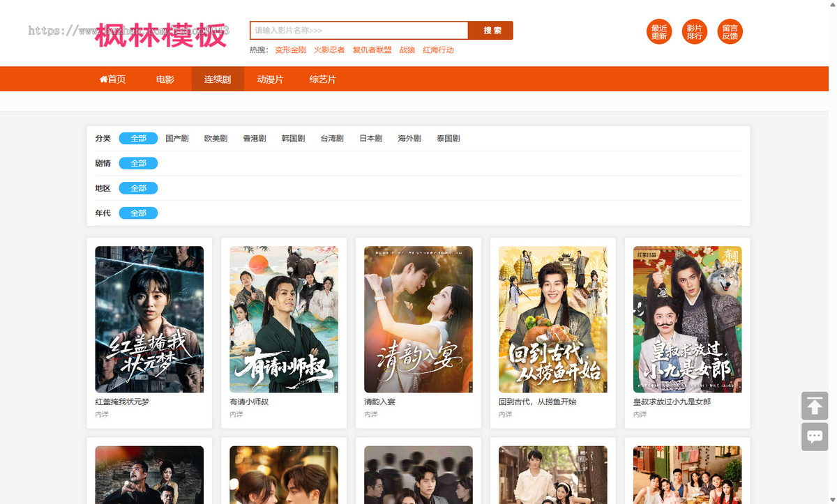The image size is (837, 504).
Task: Select the 连续剧 navigation tab
Action: pos(218,79)
